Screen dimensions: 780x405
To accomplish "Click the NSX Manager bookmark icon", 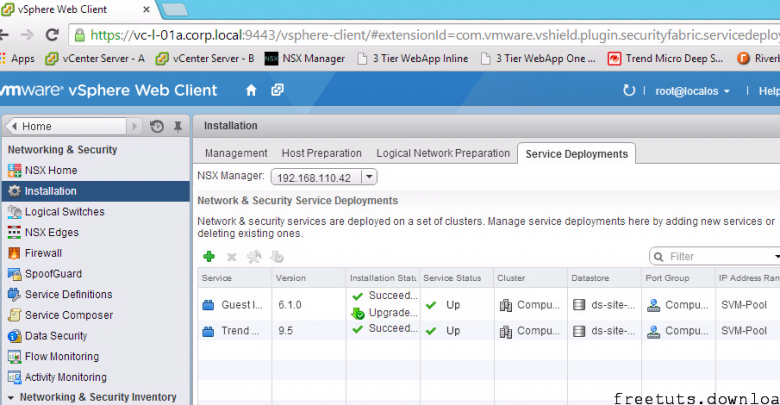I will [271, 59].
